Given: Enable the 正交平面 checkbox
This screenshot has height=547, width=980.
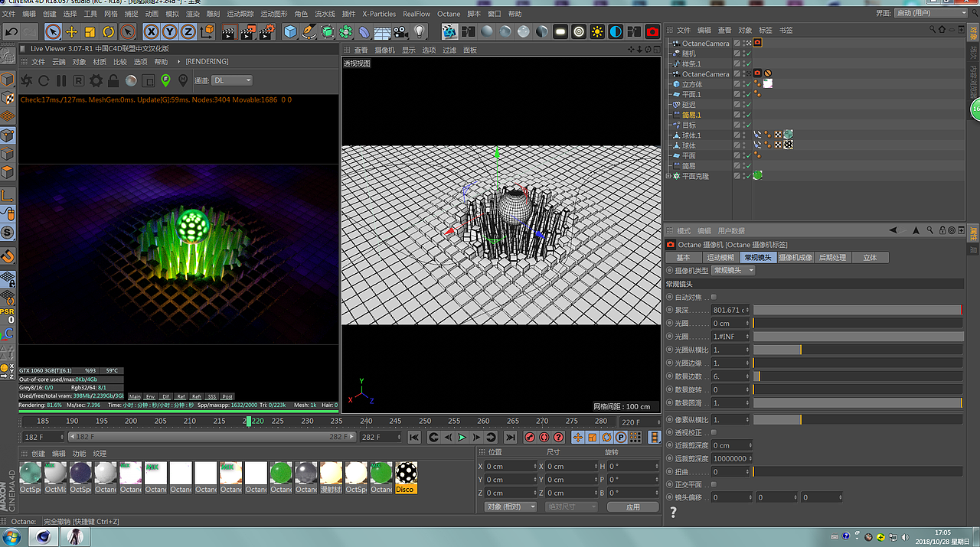Looking at the screenshot, I should pyautogui.click(x=714, y=484).
